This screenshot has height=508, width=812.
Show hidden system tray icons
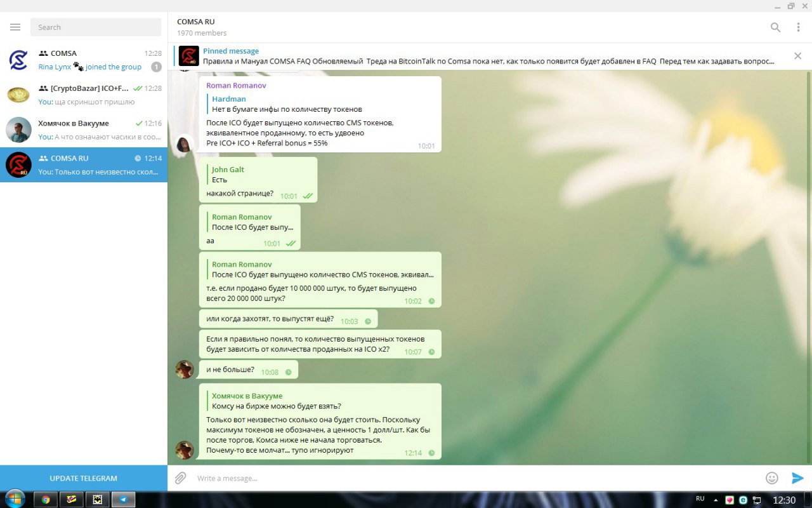pyautogui.click(x=716, y=500)
